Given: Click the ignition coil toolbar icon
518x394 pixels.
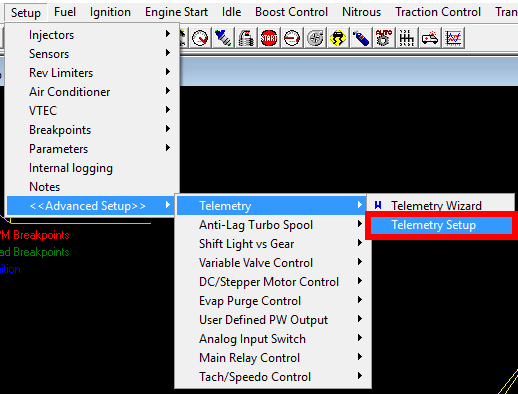Looking at the screenshot, I should 246,38.
